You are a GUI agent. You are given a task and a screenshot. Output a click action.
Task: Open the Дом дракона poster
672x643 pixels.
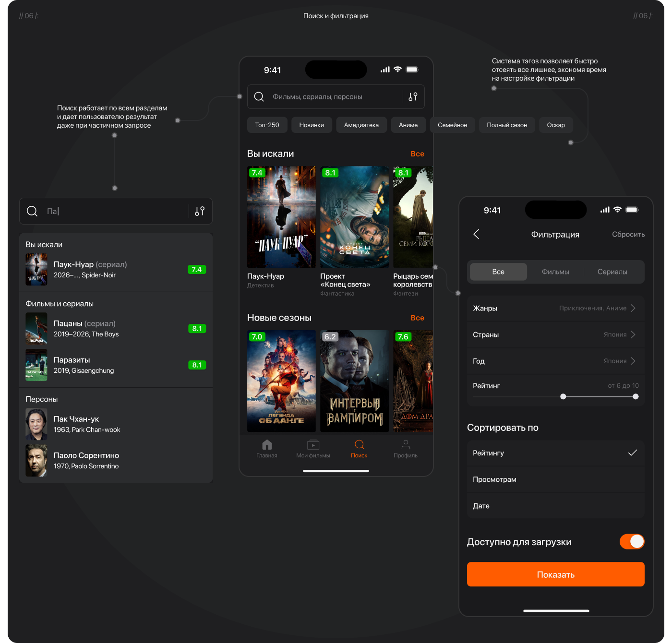coord(413,381)
